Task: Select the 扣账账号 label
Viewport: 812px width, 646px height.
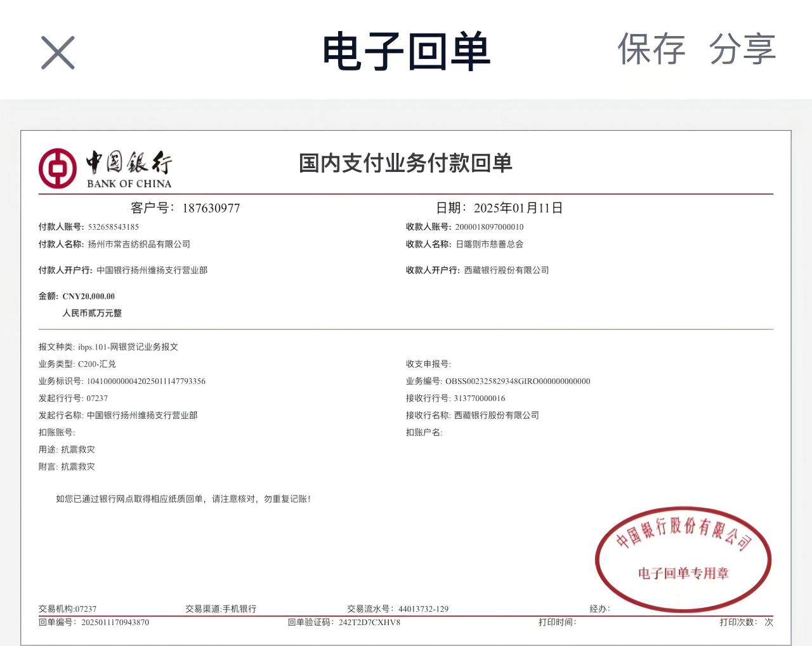Action: click(x=56, y=433)
